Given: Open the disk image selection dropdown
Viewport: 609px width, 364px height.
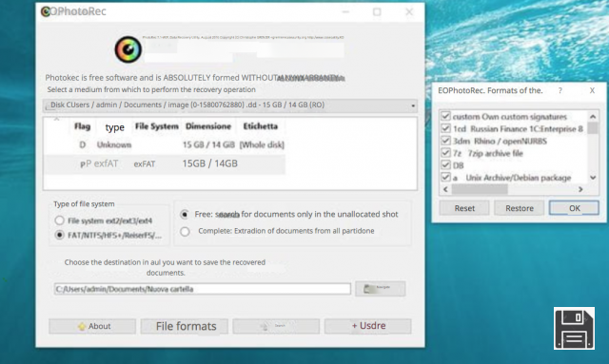Looking at the screenshot, I should (230, 105).
